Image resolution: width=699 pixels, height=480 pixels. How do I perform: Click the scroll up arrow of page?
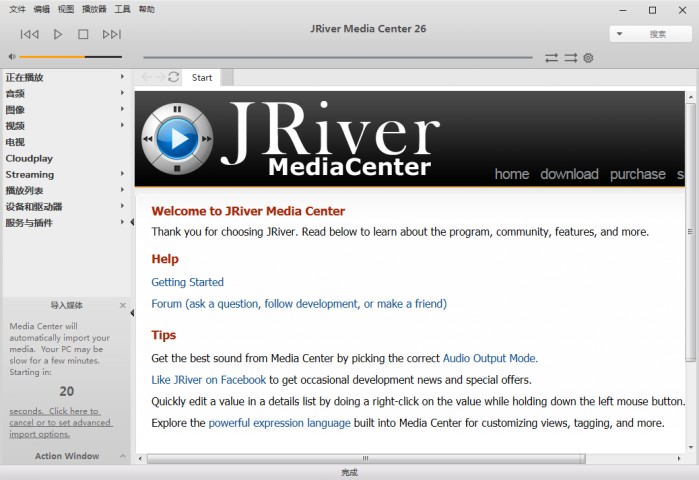point(691,97)
